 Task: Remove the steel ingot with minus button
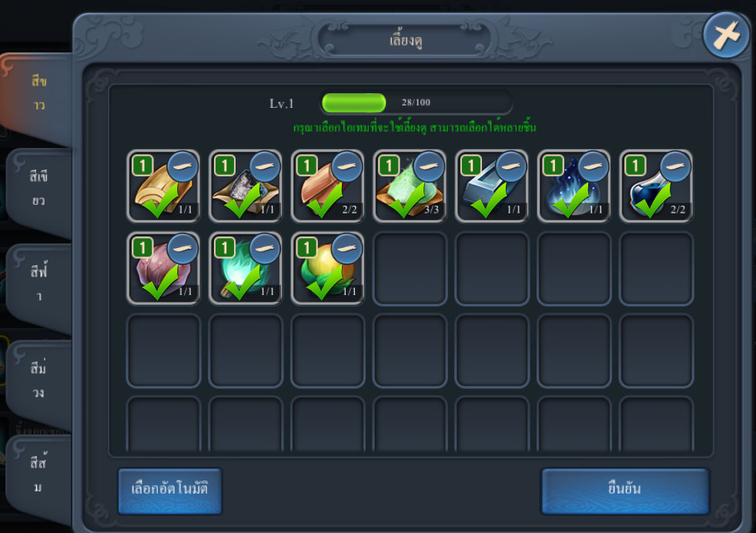coord(511,166)
